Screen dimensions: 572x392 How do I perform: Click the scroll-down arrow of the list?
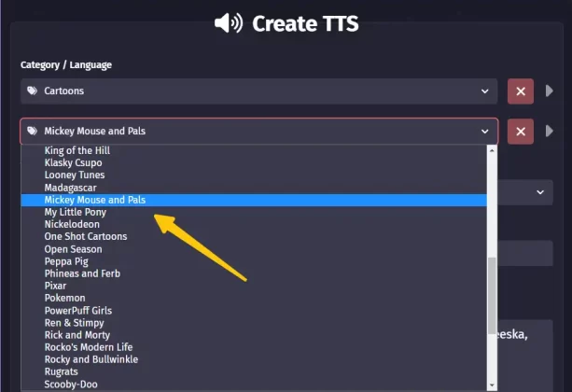point(492,385)
